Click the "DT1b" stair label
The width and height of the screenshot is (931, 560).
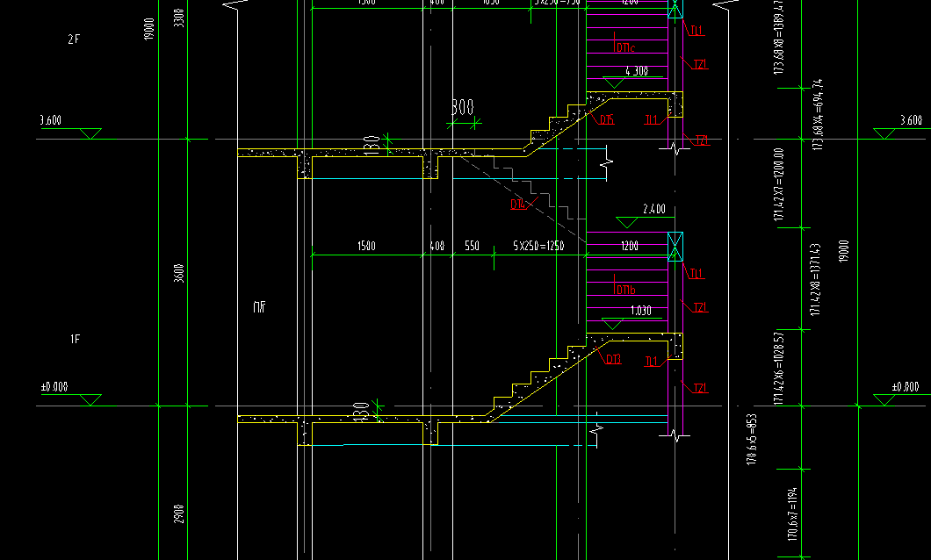pyautogui.click(x=626, y=290)
